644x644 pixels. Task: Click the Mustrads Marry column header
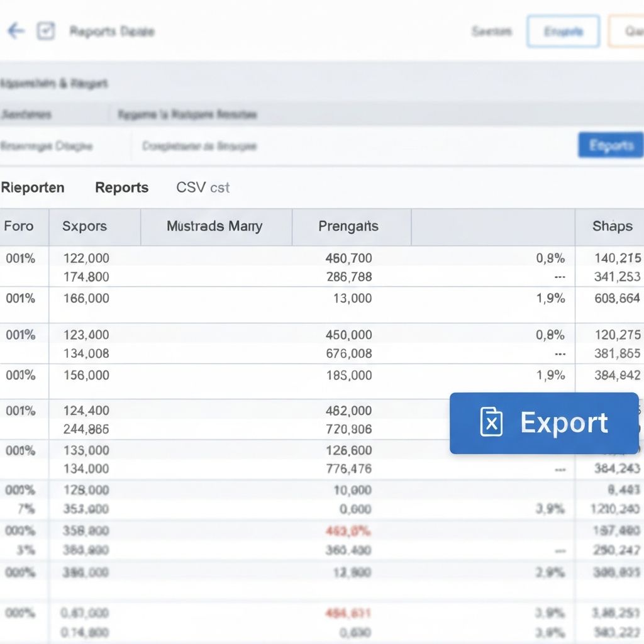216,226
